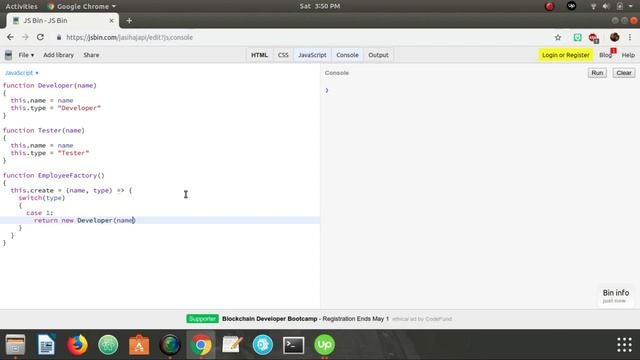Click the line 'function Tester(name)'
The height and width of the screenshot is (360, 640).
click(44, 130)
